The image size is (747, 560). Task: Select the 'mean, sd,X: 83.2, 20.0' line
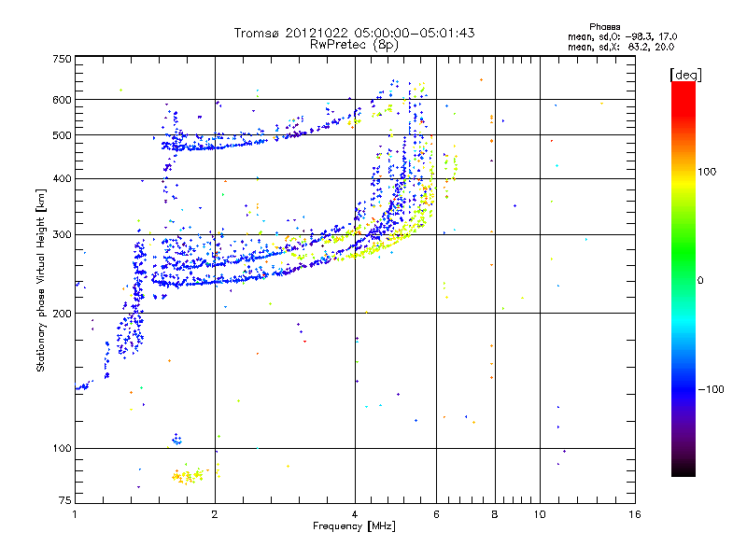click(621, 47)
